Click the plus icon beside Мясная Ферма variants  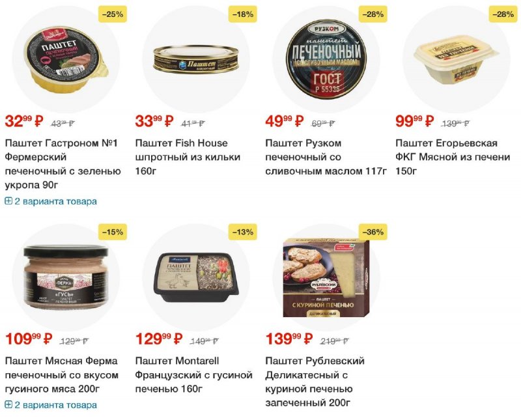click(x=8, y=405)
